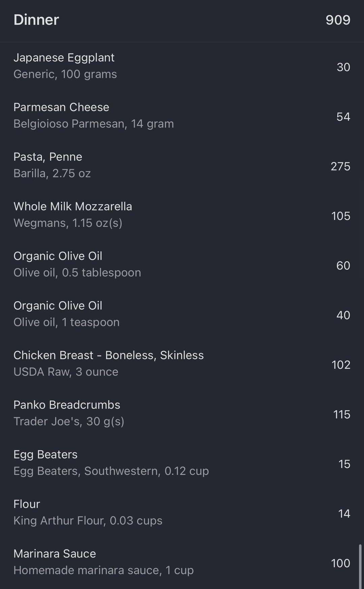Open the Pasta, Penne entry
The image size is (364, 589).
48,157
